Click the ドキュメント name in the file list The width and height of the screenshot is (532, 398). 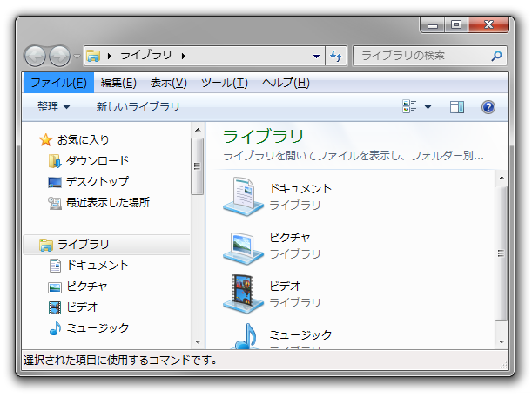[300, 188]
